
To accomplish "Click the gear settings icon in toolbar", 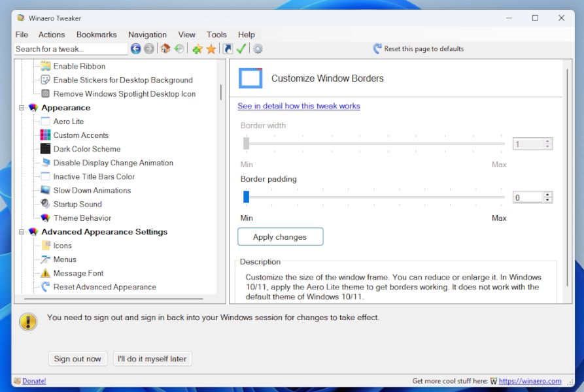I will tap(257, 48).
